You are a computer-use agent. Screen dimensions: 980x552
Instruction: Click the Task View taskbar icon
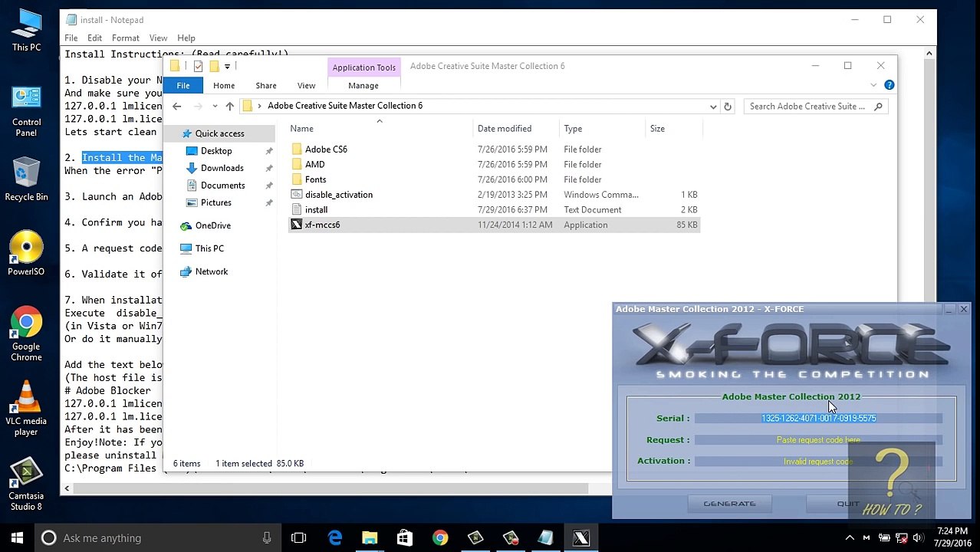[299, 538]
